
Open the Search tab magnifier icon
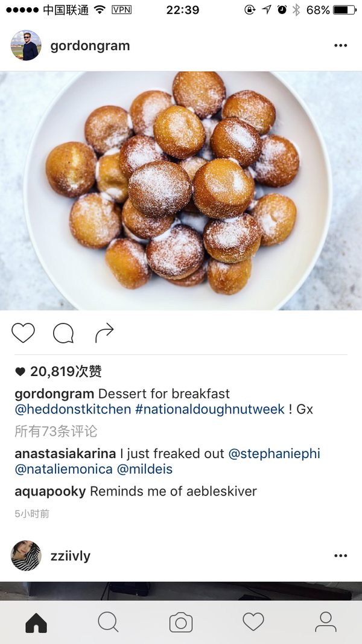(109, 622)
